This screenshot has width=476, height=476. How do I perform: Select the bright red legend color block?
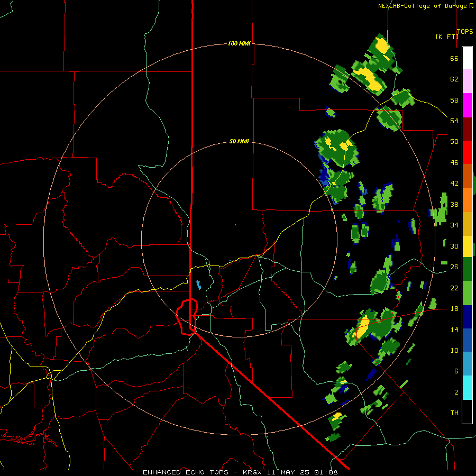pos(467,152)
